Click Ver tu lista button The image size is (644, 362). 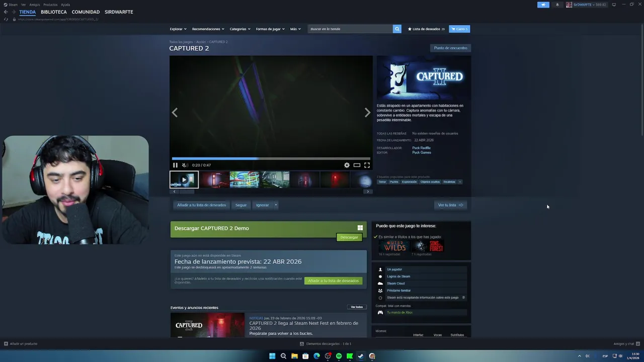point(450,205)
